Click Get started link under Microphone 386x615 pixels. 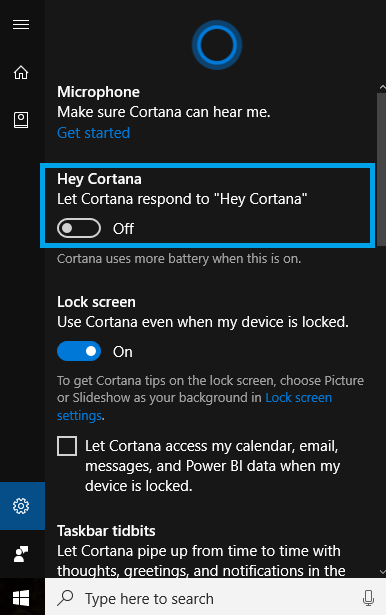[x=93, y=133]
